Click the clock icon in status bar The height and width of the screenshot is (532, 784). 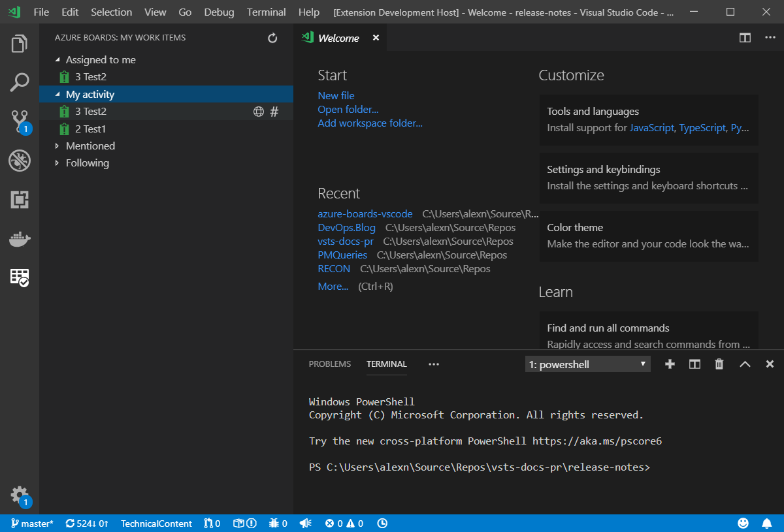click(382, 524)
